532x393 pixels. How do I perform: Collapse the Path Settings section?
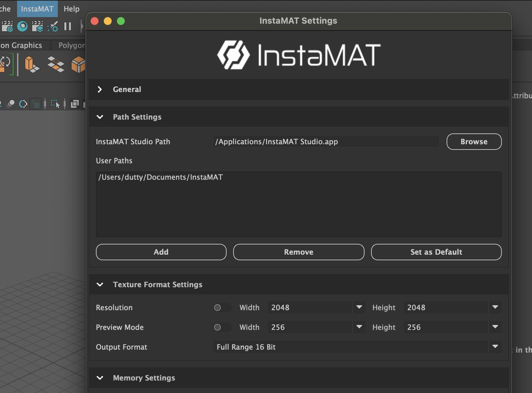coord(100,117)
